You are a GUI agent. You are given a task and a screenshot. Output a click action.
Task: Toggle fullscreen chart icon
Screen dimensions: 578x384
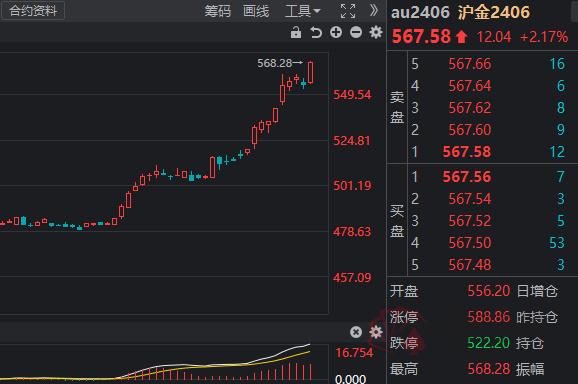[x=348, y=11]
